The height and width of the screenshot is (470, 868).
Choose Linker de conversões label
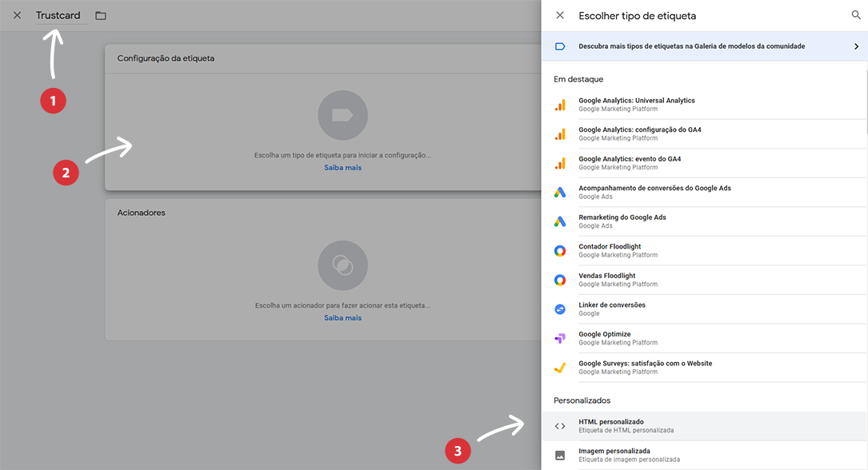612,305
